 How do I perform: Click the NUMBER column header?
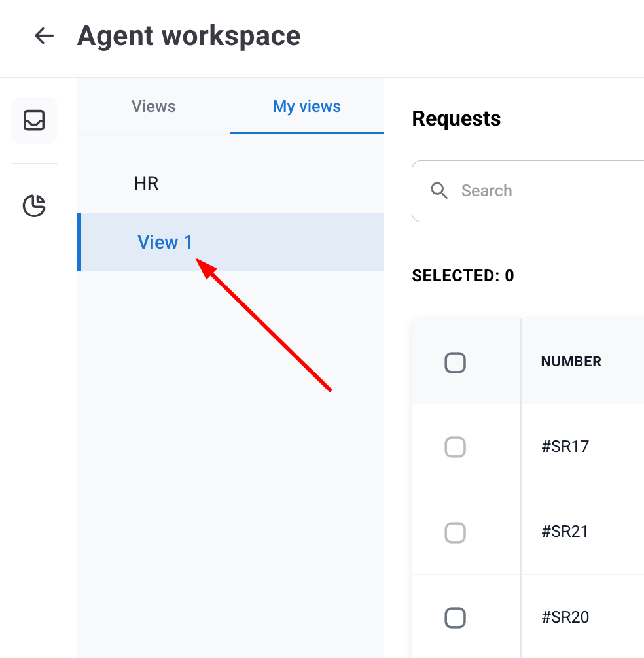coord(571,362)
